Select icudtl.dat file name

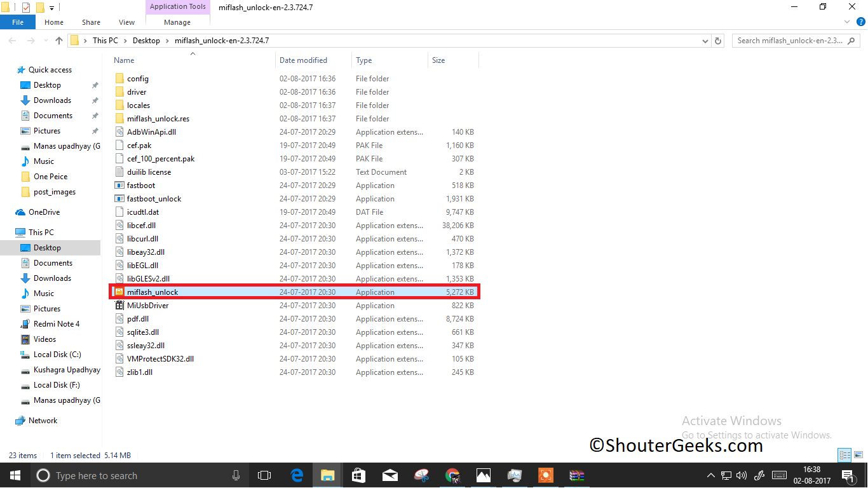pyautogui.click(x=143, y=212)
